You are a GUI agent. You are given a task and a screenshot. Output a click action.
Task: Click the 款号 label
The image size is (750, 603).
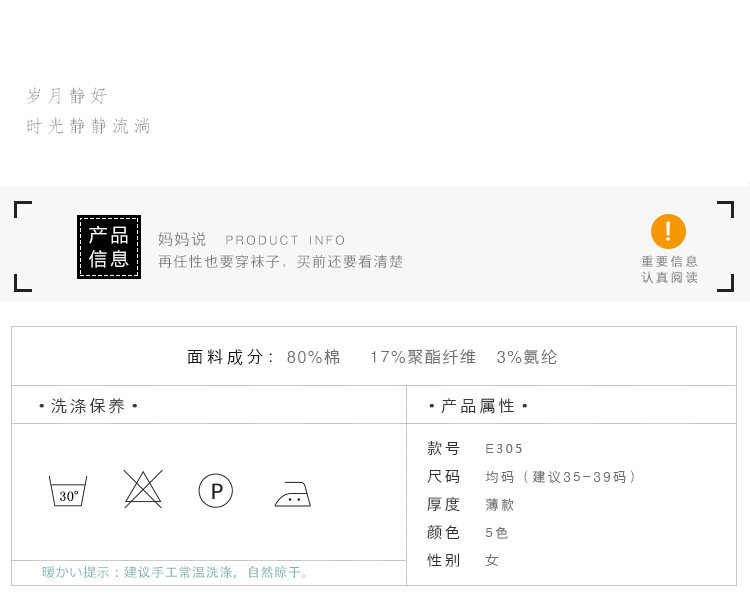point(443,449)
